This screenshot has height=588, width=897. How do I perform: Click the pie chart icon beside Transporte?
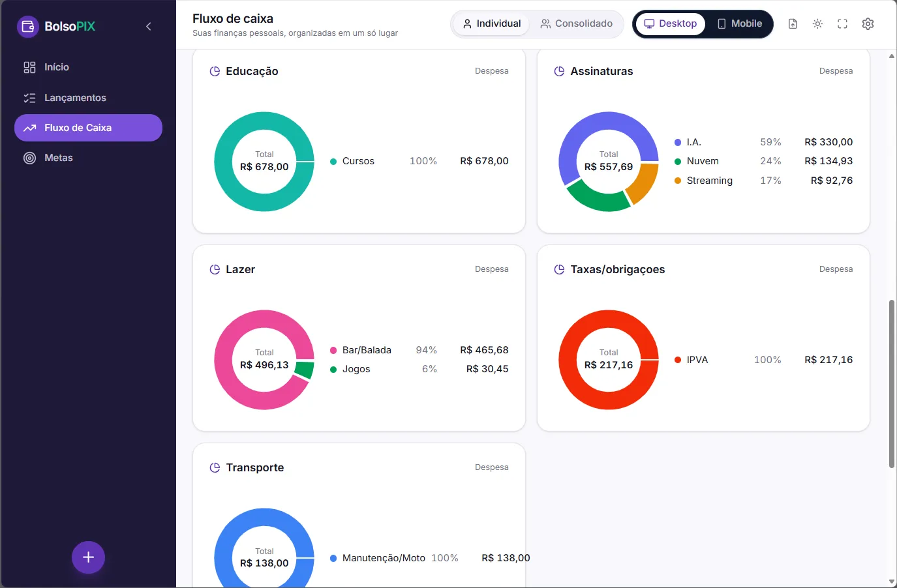(215, 467)
